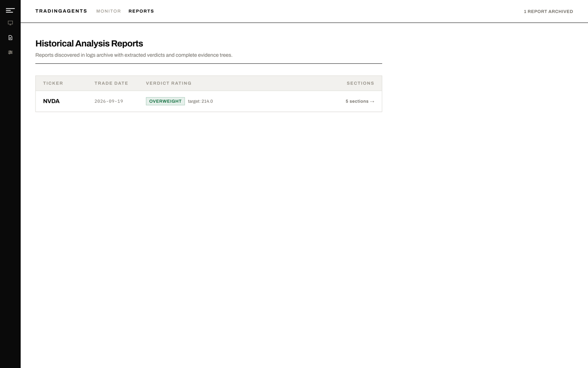Screen dimensions: 588x368
Task: Switch to the Reports tab
Action: [x=141, y=11]
